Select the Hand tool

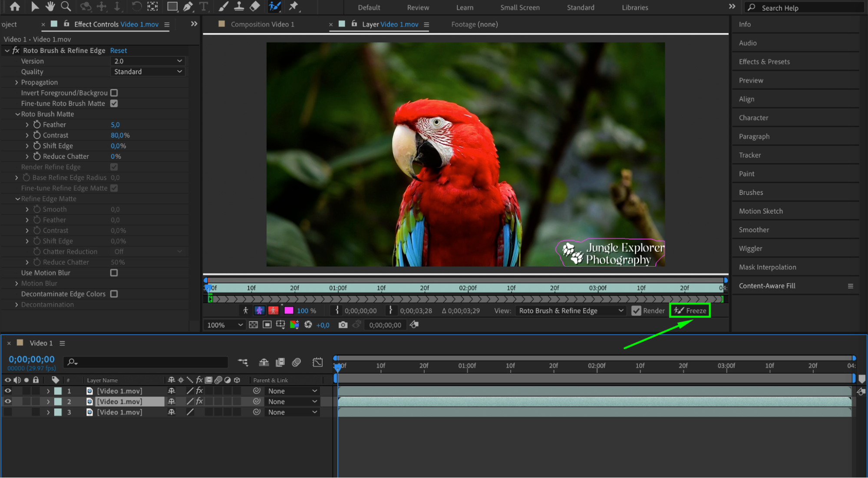point(50,7)
